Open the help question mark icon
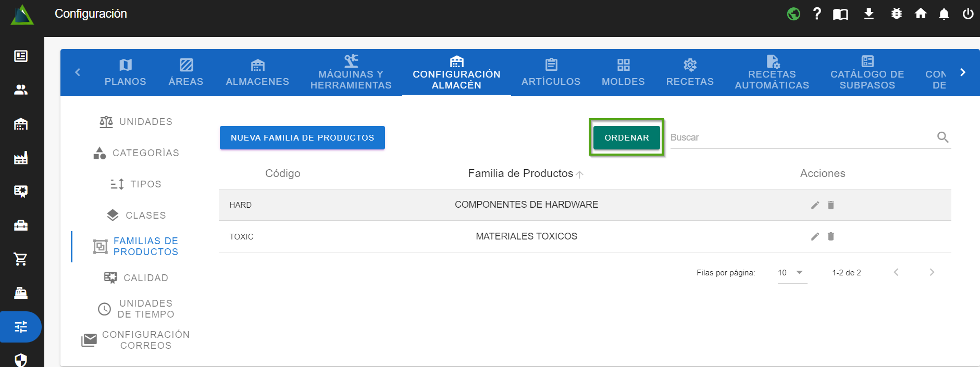The image size is (980, 367). (817, 14)
